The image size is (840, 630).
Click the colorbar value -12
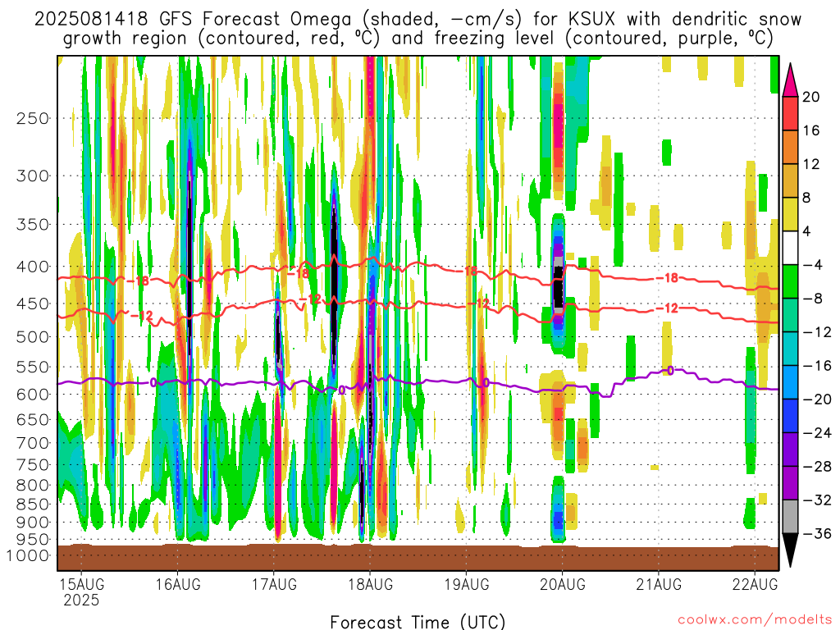[817, 332]
